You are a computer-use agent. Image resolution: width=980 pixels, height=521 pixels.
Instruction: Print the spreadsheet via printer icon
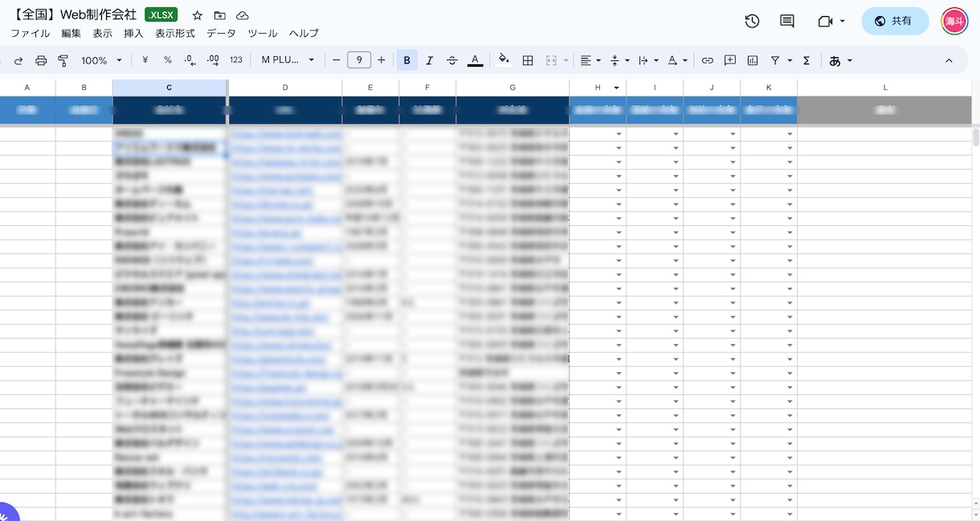41,60
